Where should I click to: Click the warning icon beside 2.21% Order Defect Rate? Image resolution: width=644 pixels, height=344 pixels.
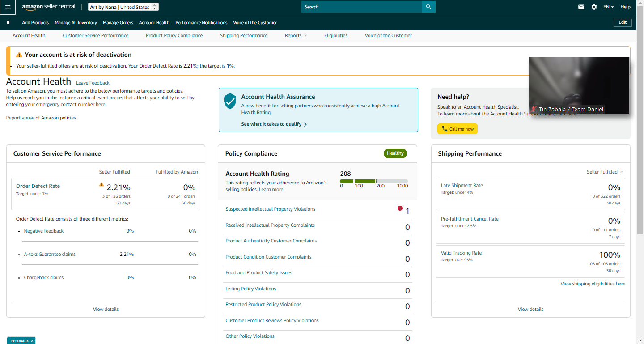(x=102, y=184)
